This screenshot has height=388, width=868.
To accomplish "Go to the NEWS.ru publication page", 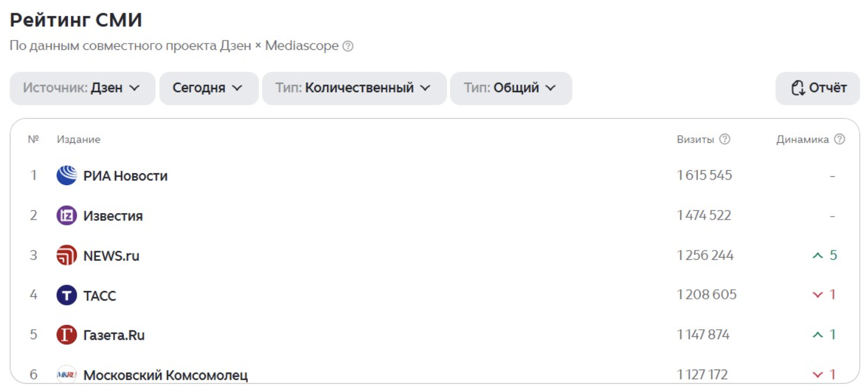I will click(x=111, y=256).
